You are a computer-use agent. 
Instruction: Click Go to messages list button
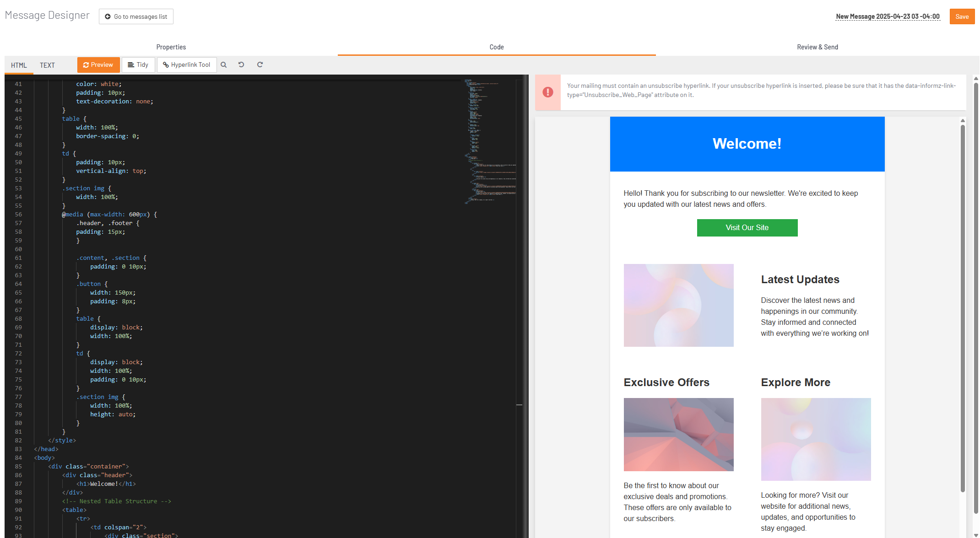point(136,16)
